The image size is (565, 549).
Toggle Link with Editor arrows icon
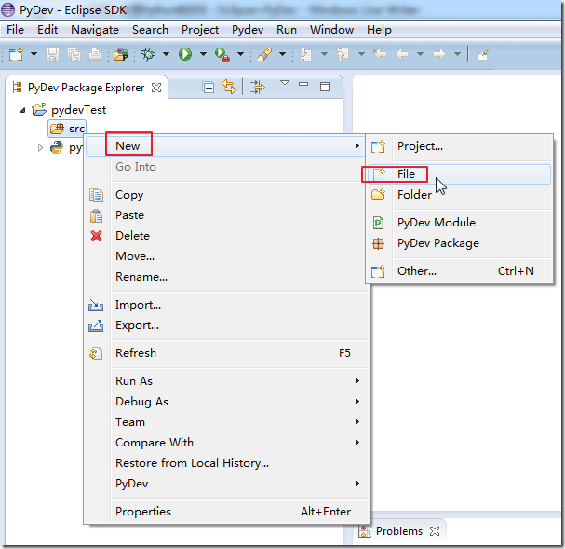point(229,87)
